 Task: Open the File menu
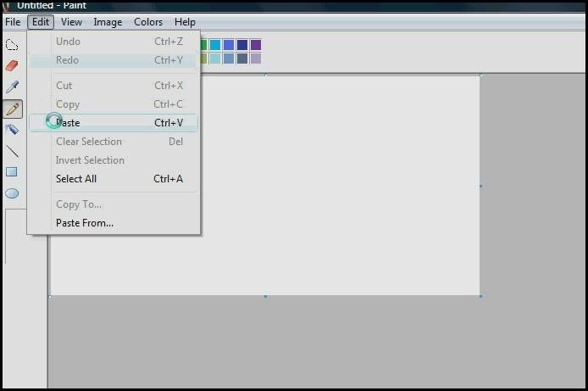coord(13,22)
